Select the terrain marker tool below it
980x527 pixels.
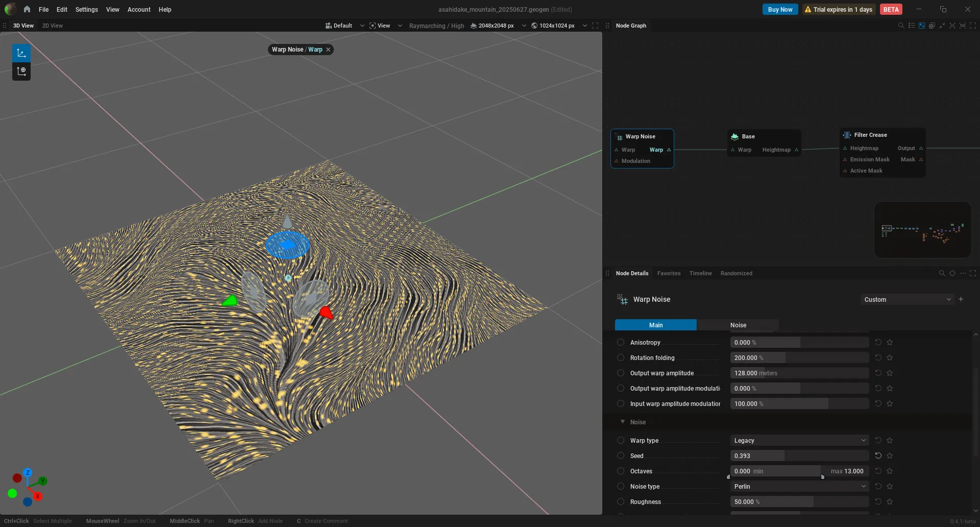pos(21,71)
